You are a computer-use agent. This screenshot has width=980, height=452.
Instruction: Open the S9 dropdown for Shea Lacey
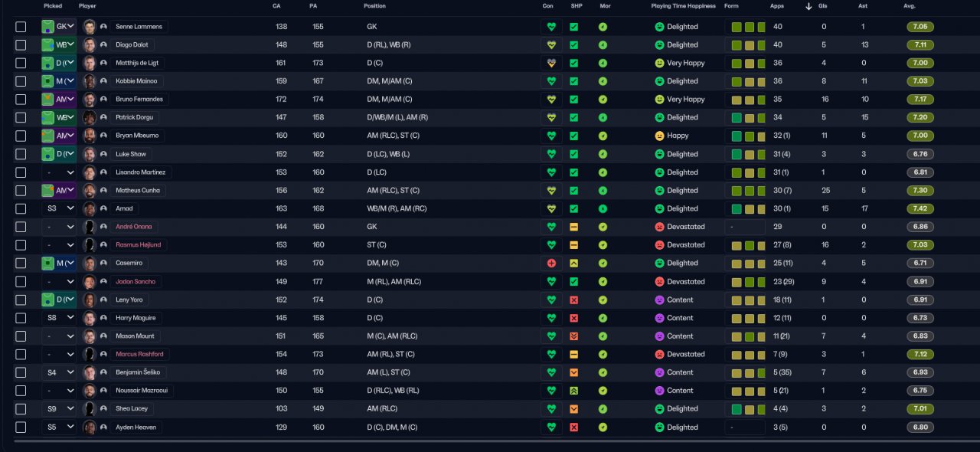(x=59, y=409)
